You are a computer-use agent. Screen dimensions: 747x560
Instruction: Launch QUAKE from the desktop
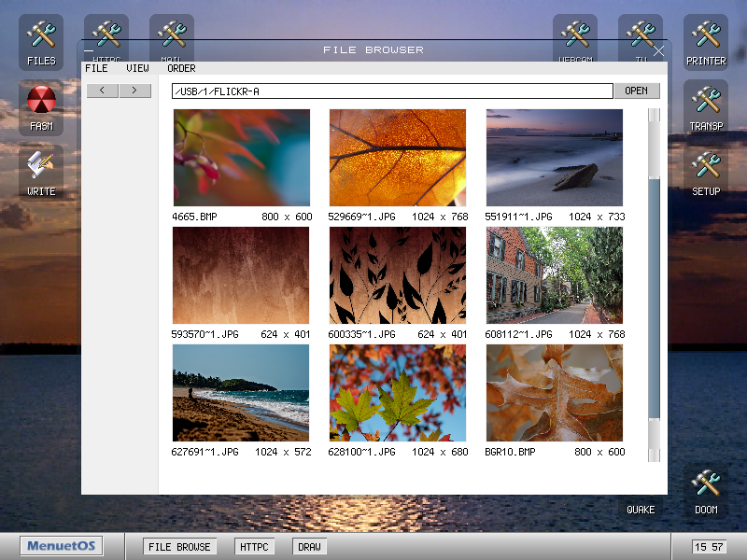(x=641, y=507)
